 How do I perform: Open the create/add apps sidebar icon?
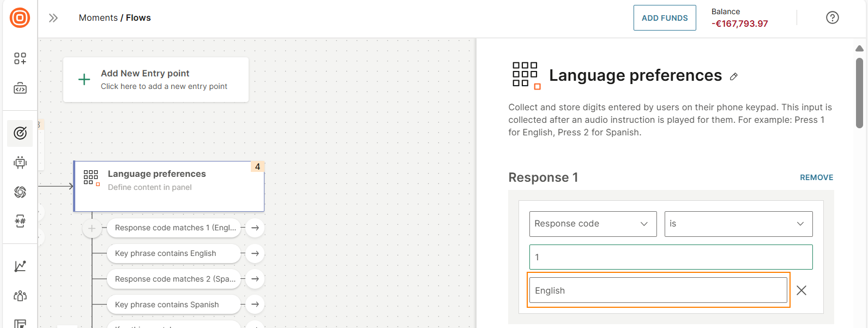click(20, 58)
